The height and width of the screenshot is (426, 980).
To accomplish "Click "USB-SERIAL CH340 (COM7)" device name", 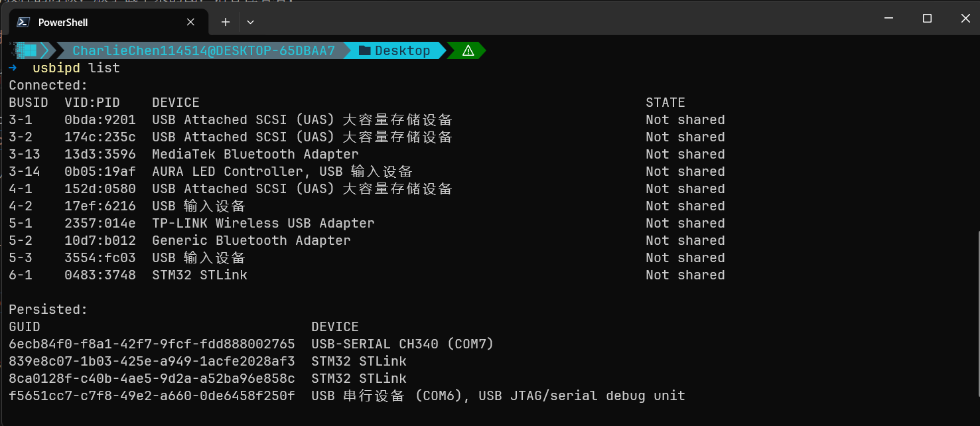I will [x=403, y=344].
